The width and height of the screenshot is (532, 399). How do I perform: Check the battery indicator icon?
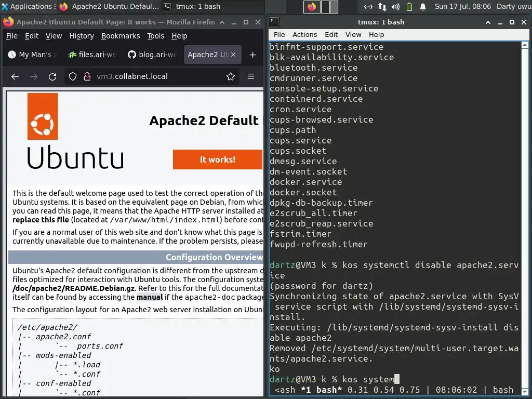tap(409, 6)
